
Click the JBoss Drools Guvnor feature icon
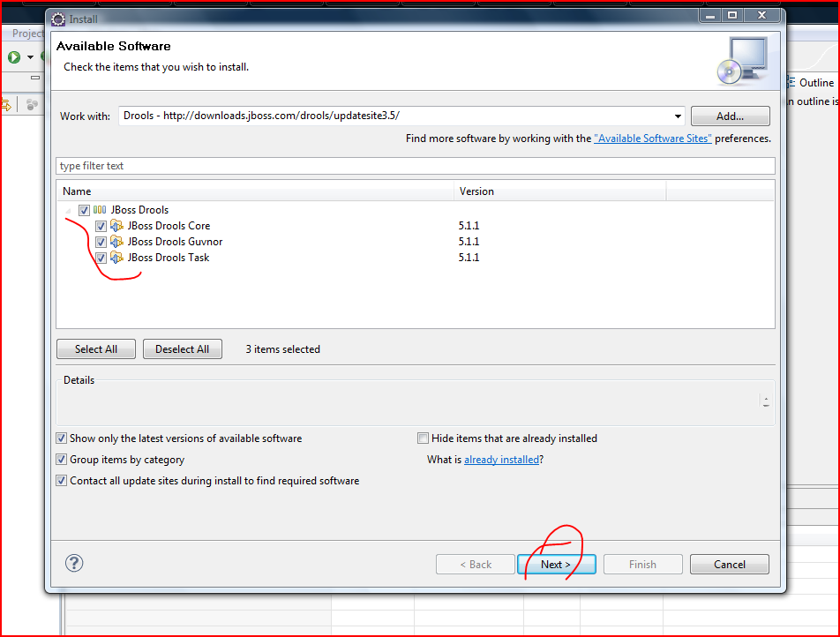(x=116, y=242)
